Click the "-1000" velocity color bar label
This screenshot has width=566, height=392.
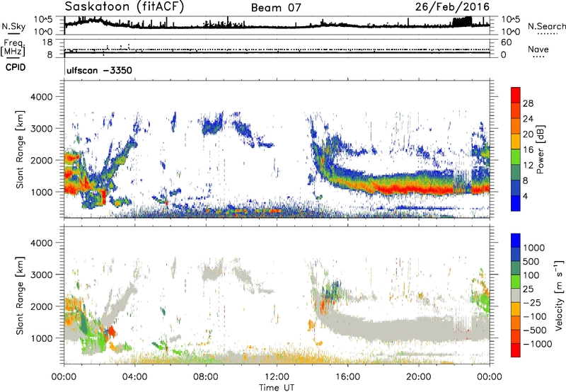538,344
